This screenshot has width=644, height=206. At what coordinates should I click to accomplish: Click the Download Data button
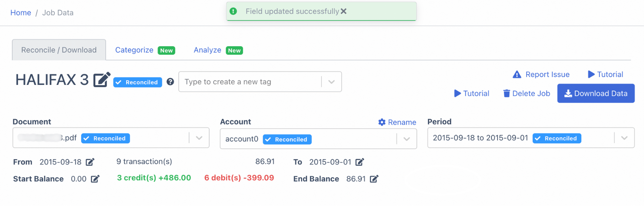(x=596, y=93)
